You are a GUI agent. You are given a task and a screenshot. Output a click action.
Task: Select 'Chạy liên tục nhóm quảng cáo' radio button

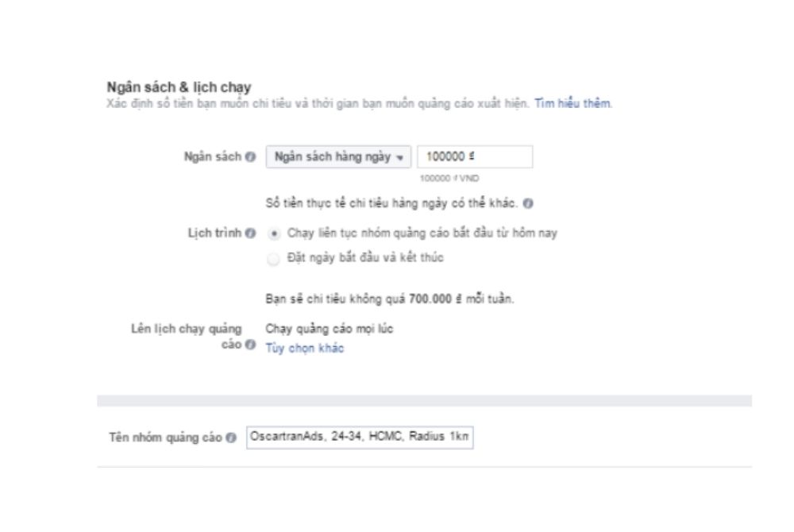coord(273,234)
